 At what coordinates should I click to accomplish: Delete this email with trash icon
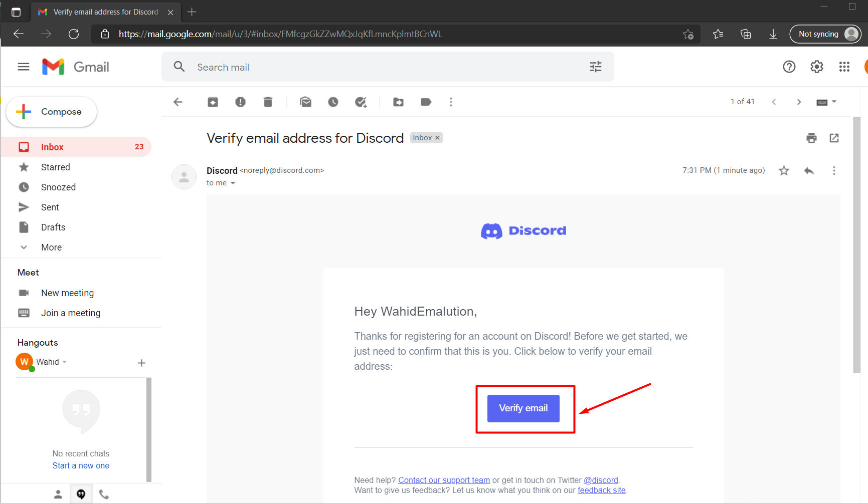point(268,102)
